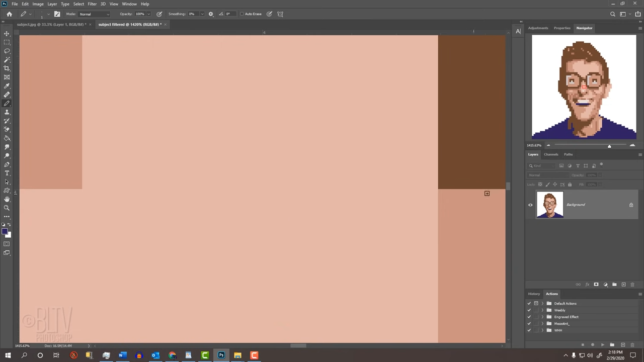The width and height of the screenshot is (644, 362).
Task: Toggle visibility of the Background layer
Action: [530, 205]
